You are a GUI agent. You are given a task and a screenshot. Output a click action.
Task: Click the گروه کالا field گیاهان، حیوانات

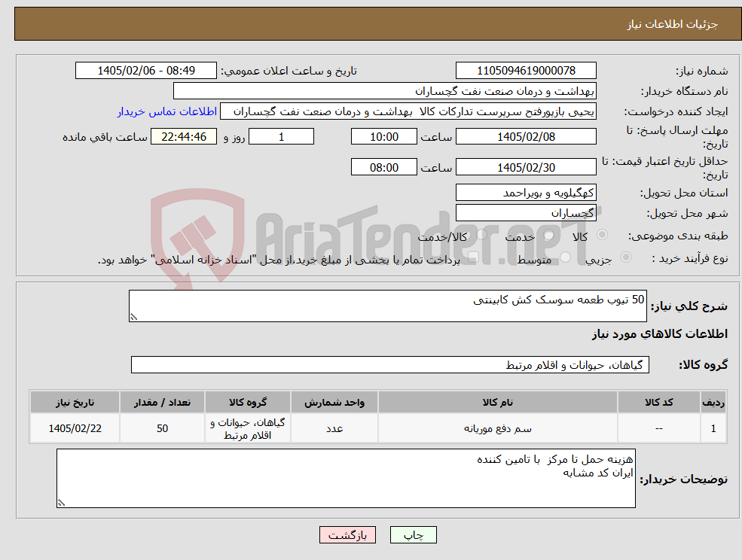tap(390, 364)
